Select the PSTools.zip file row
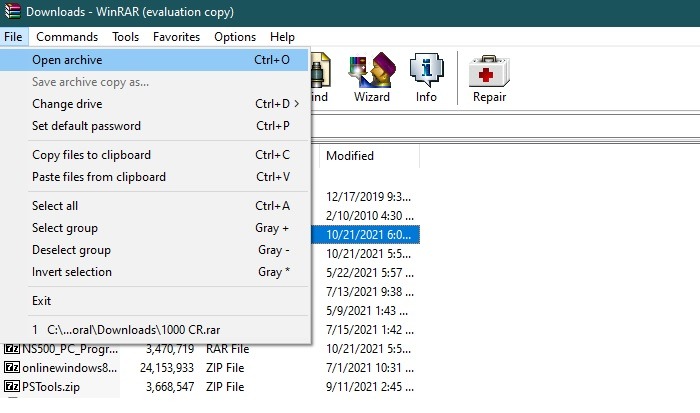This screenshot has height=413, width=700. (x=210, y=387)
